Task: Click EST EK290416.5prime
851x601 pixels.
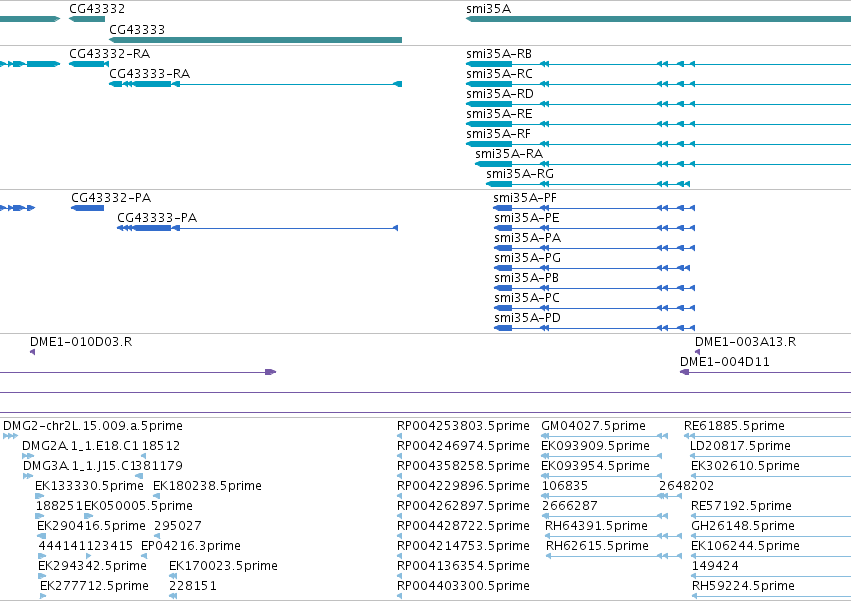Action: pyautogui.click(x=91, y=526)
